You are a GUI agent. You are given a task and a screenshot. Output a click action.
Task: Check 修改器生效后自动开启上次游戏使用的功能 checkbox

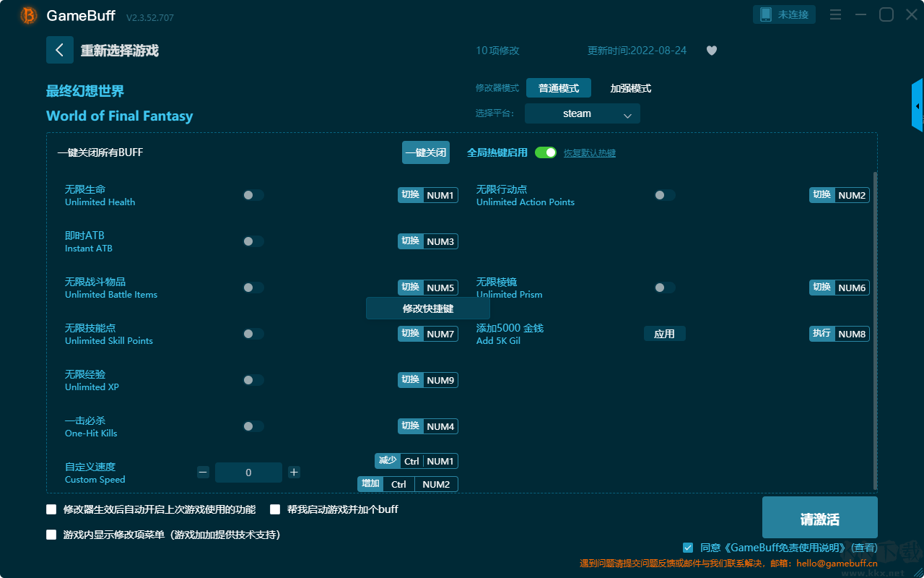pyautogui.click(x=51, y=509)
